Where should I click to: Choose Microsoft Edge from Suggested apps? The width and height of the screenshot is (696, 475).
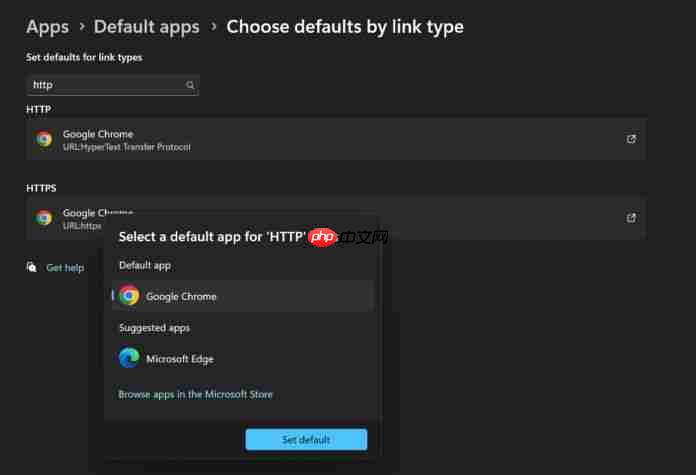click(x=240, y=358)
